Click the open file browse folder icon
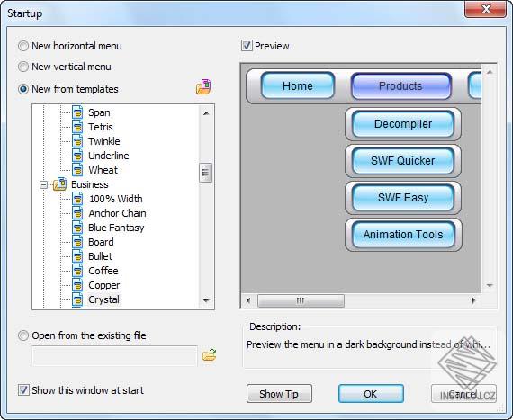513x420 pixels. tap(209, 354)
